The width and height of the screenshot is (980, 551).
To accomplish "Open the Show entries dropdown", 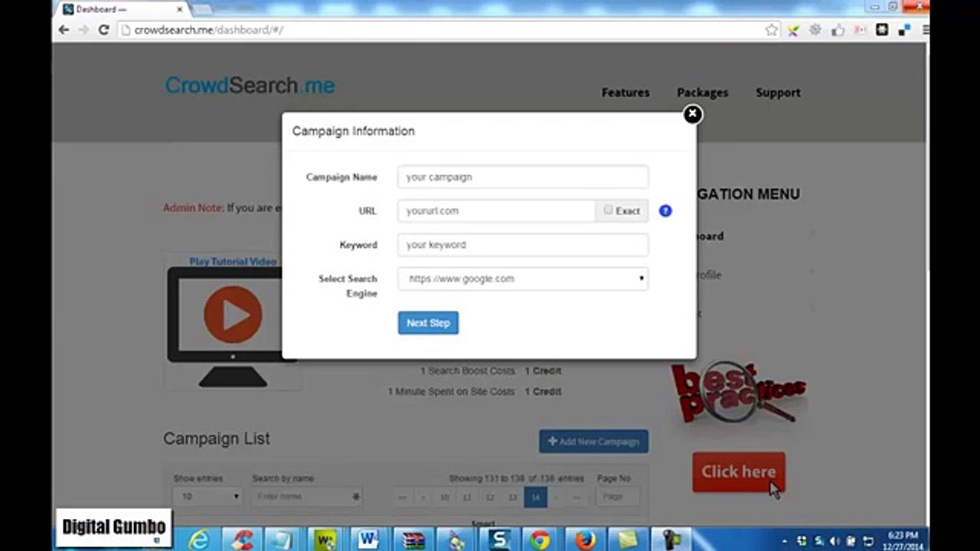I will [207, 497].
